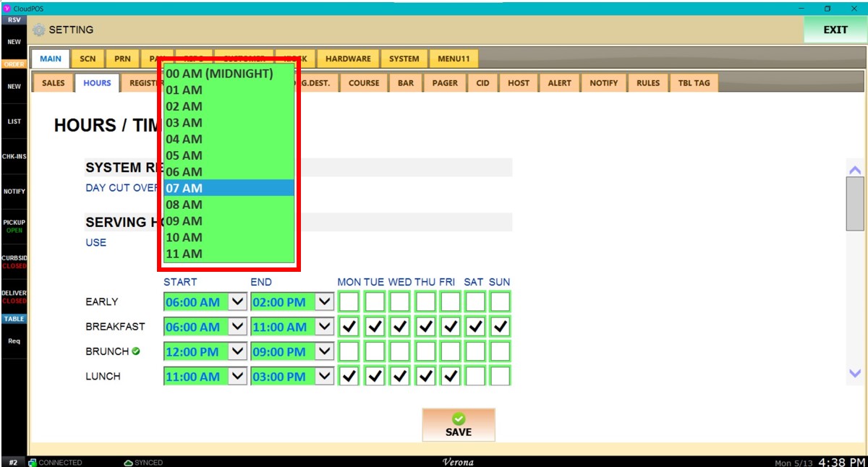Image resolution: width=868 pixels, height=467 pixels.
Task: Expand the LUNCH end time dropdown
Action: pos(325,377)
